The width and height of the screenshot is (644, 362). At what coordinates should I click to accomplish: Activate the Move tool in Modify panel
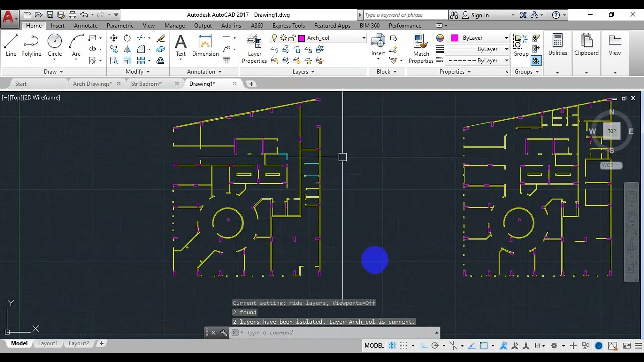coord(114,38)
